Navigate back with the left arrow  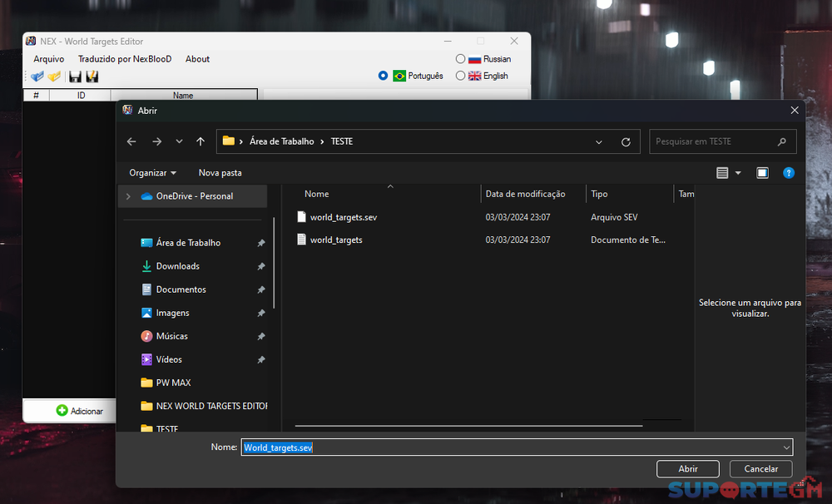[131, 142]
